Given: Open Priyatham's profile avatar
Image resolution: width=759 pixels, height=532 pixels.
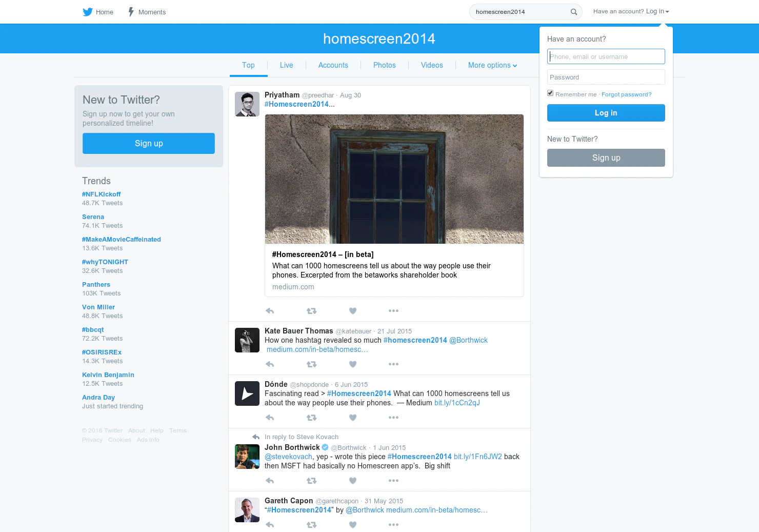Looking at the screenshot, I should [x=247, y=104].
